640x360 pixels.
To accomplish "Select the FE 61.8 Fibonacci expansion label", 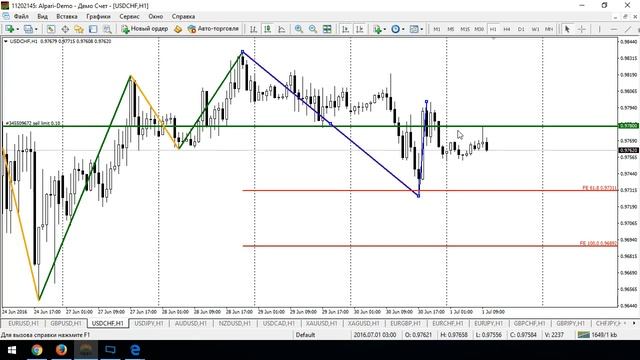I will pos(599,188).
